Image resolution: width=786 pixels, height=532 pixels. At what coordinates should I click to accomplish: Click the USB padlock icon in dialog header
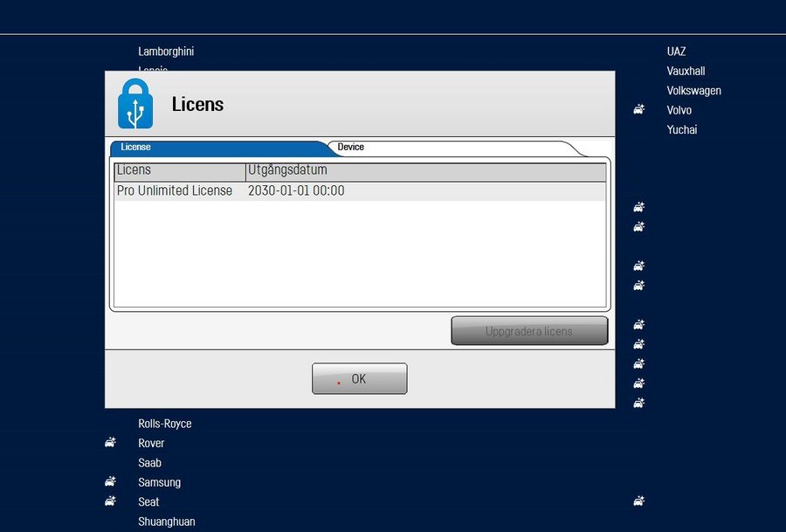coord(135,104)
